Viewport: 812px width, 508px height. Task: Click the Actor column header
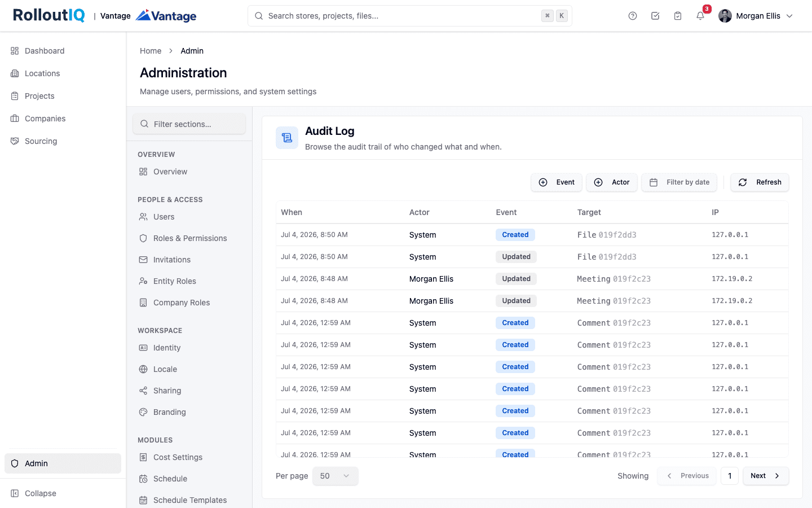click(420, 212)
